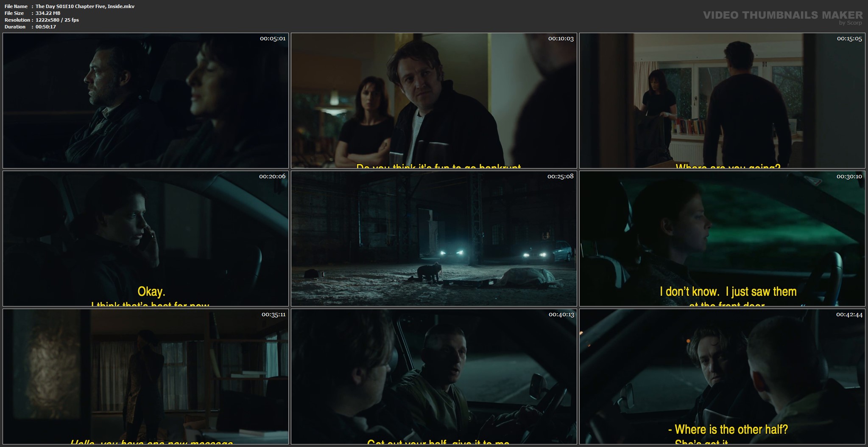Click the file name text 'The Day S01E10 Chapter Five, Inside.mkv'
Viewport: 868px width, 447px height.
(85, 6)
